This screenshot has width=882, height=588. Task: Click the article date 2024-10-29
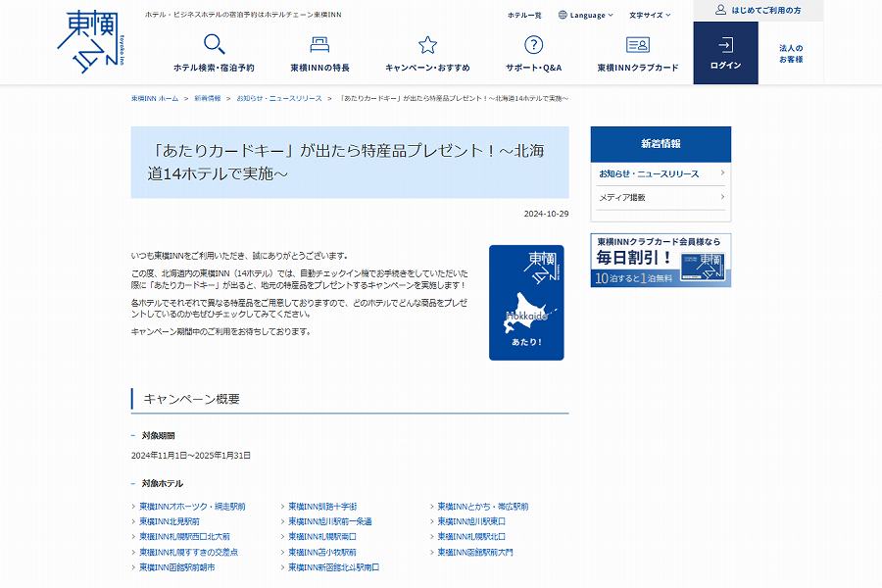pyautogui.click(x=546, y=214)
